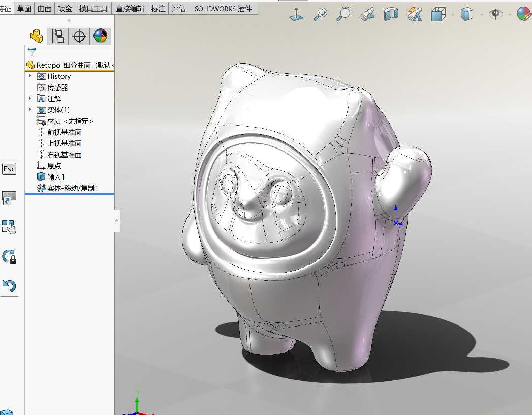
Task: Click the Esc shortcut button
Action: tap(9, 169)
